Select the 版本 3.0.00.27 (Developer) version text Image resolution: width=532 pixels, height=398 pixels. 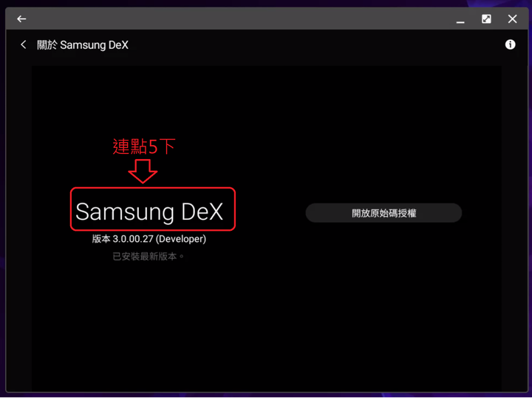coord(149,239)
